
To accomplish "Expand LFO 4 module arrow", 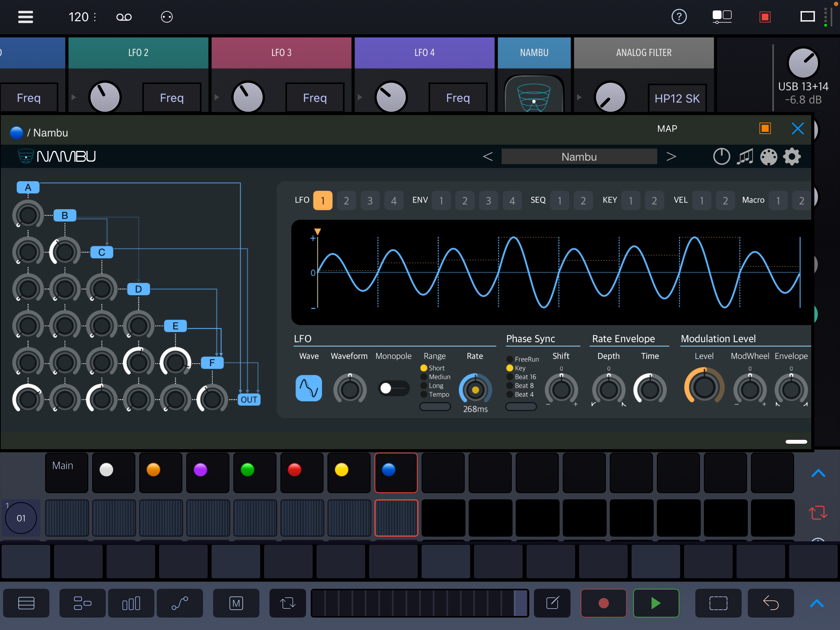I will [360, 97].
